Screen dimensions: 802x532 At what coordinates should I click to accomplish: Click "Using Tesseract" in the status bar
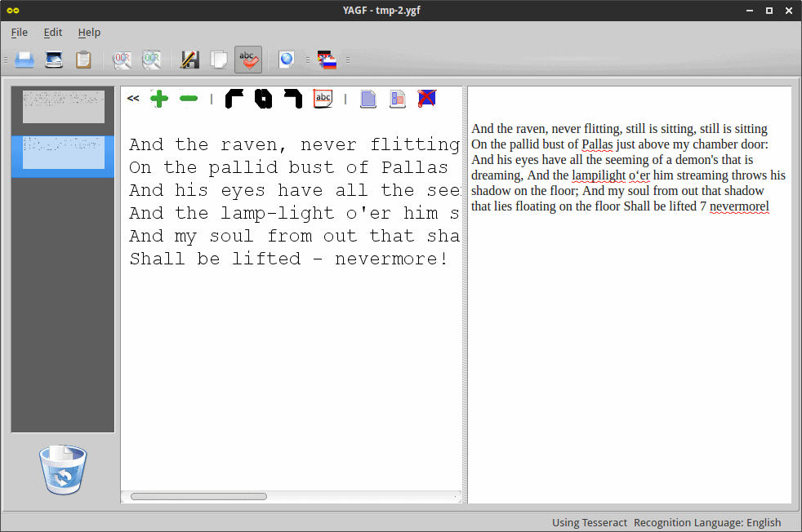coord(589,522)
